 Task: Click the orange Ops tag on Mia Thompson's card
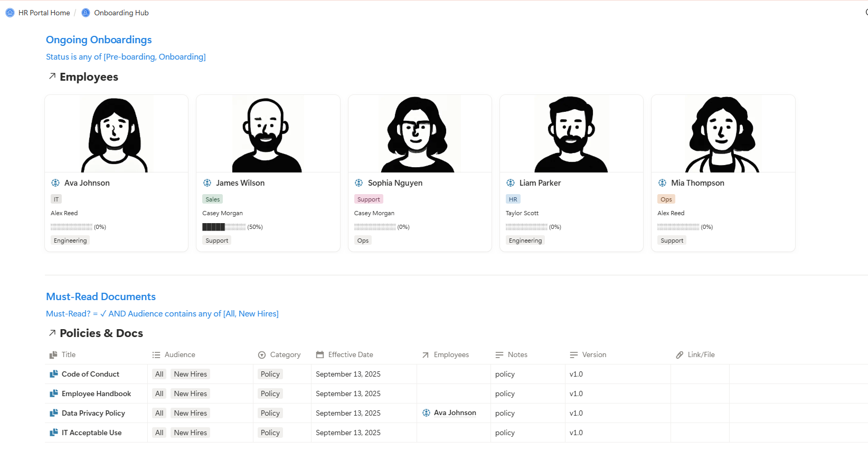(666, 199)
